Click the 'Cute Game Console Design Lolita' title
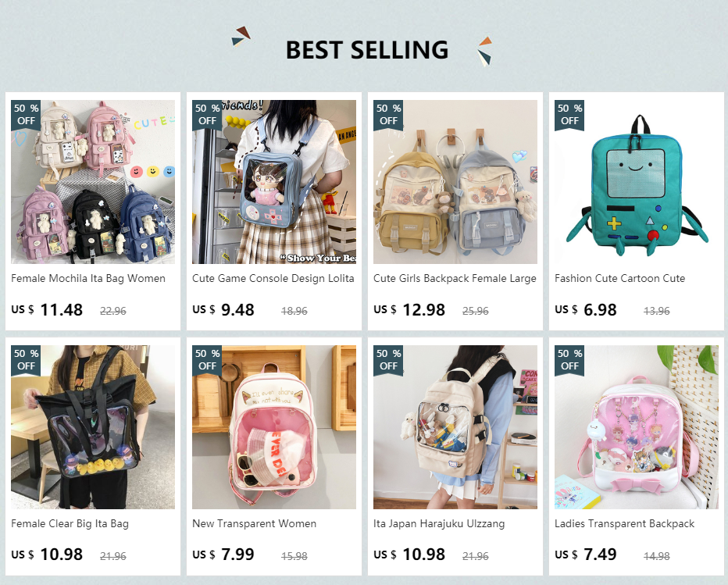The image size is (728, 585). coord(273,279)
